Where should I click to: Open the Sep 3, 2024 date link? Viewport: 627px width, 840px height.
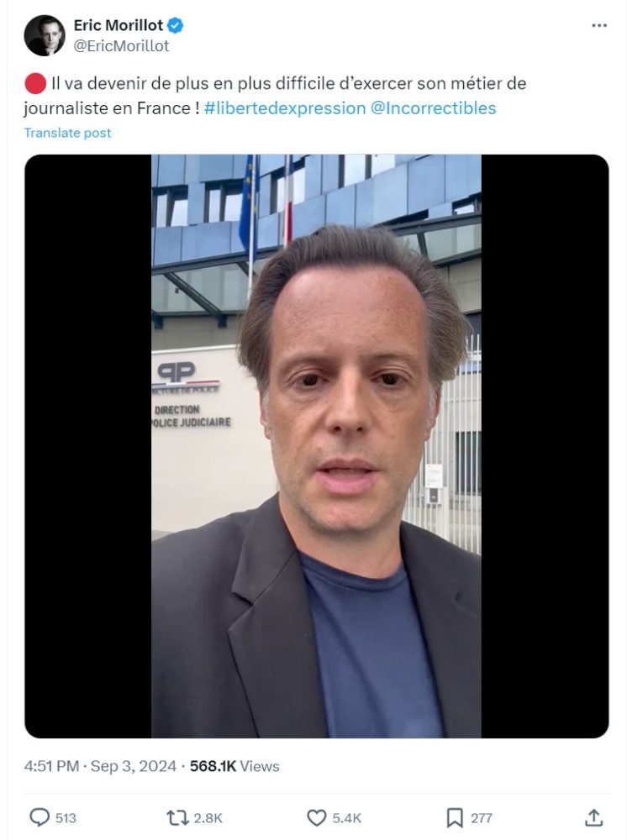coord(134,766)
